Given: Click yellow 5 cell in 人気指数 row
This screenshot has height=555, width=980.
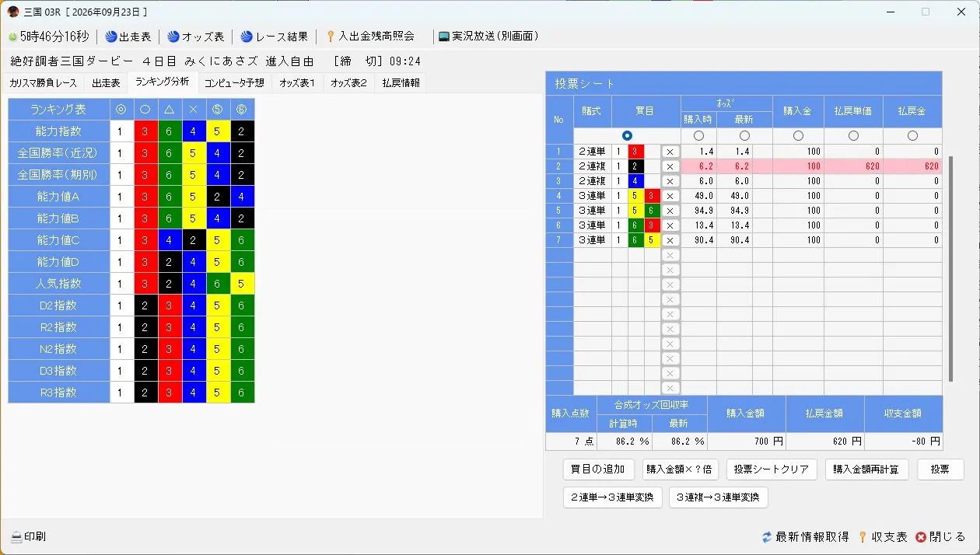Looking at the screenshot, I should [242, 284].
